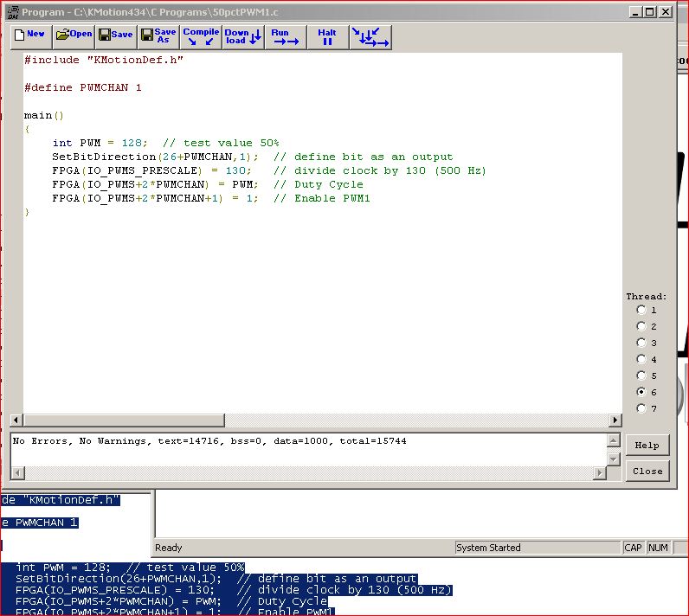This screenshot has width=689, height=616.
Task: Click the PWMCHAN define line in editor
Action: (x=83, y=87)
